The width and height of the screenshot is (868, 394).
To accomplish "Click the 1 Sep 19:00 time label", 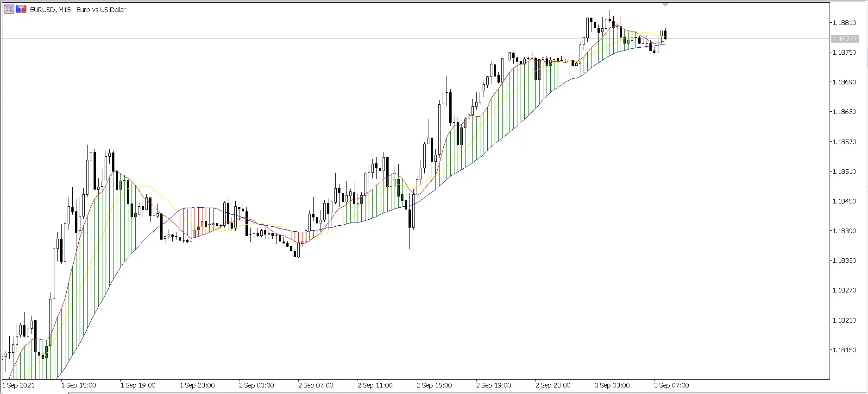I will 138,385.
